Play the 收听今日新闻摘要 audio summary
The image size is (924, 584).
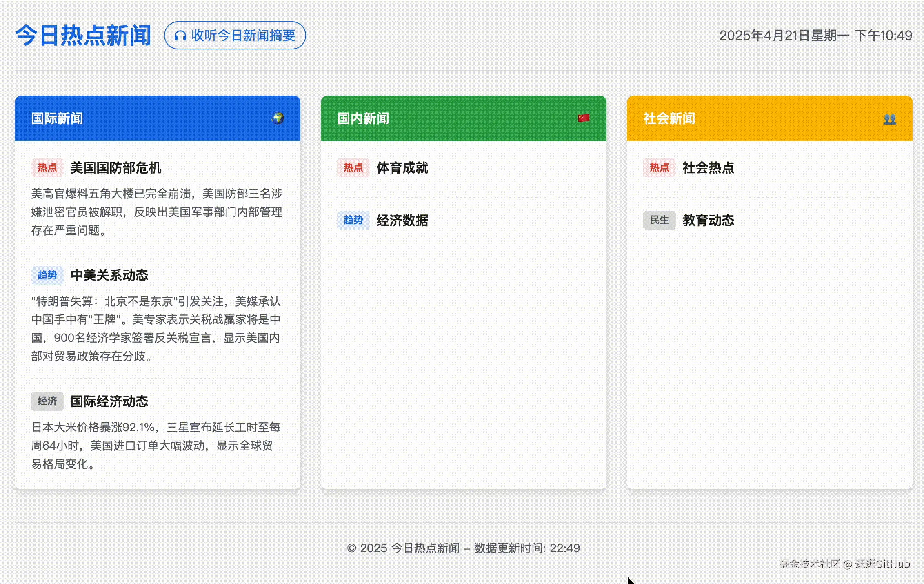(235, 36)
